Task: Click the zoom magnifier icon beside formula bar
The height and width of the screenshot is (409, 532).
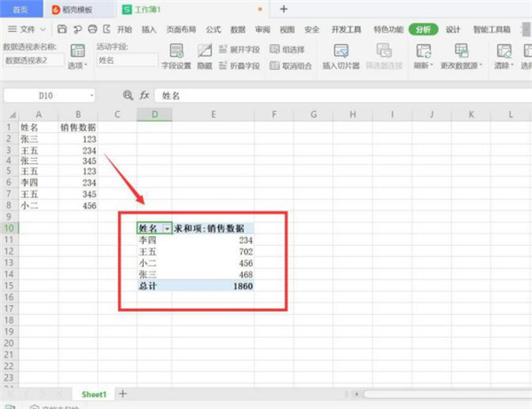Action: click(128, 94)
